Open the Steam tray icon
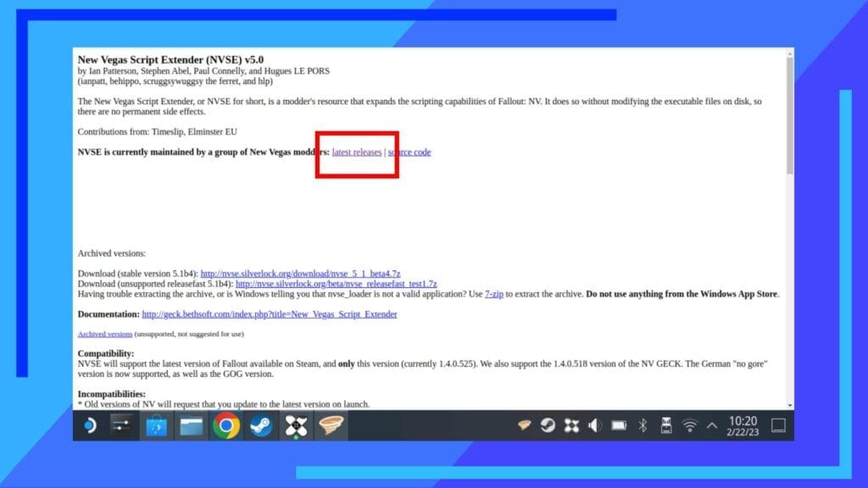 point(548,425)
